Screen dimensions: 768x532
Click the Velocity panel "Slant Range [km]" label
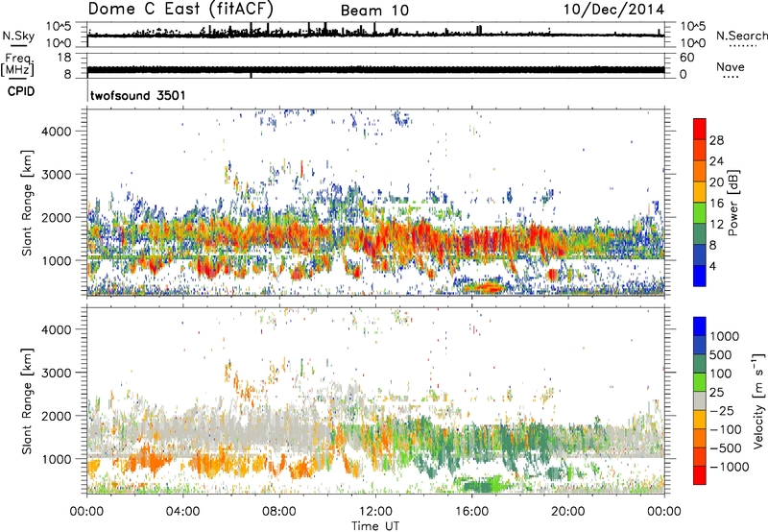pos(28,401)
